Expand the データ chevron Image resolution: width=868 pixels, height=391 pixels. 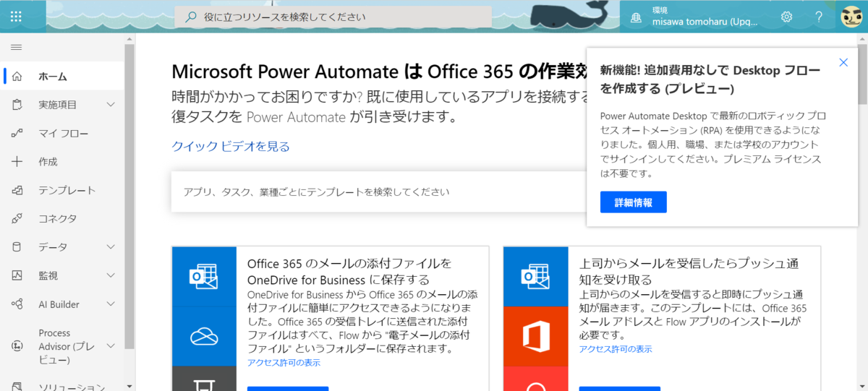(x=111, y=247)
